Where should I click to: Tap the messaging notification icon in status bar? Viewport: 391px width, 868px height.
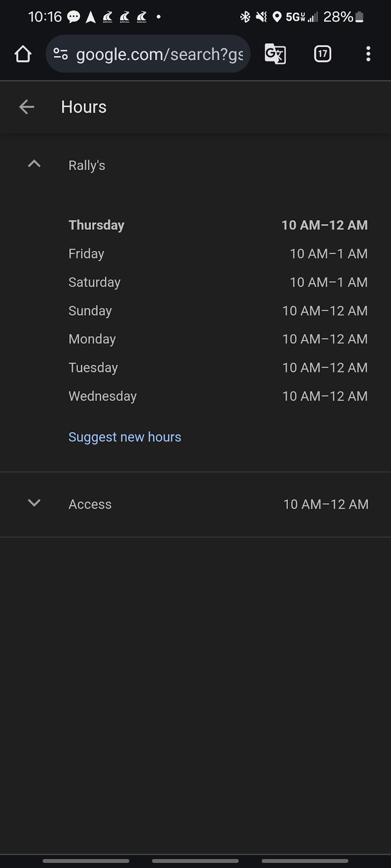(x=73, y=17)
